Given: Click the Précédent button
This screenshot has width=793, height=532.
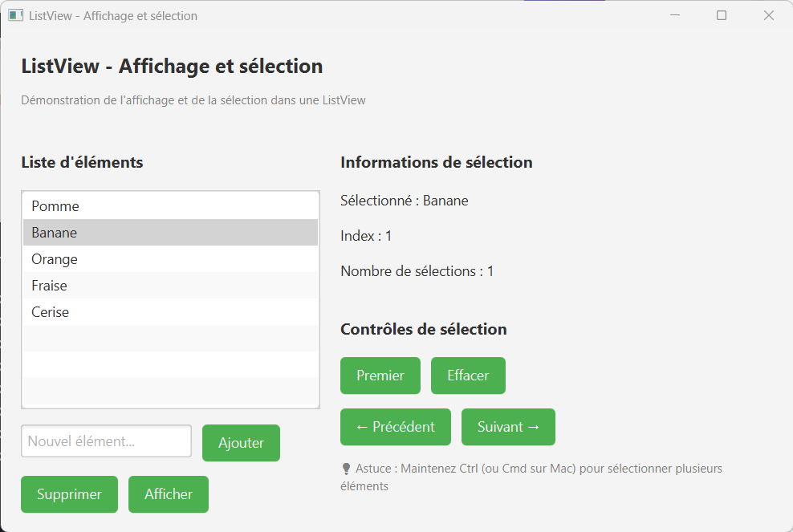Looking at the screenshot, I should [395, 427].
